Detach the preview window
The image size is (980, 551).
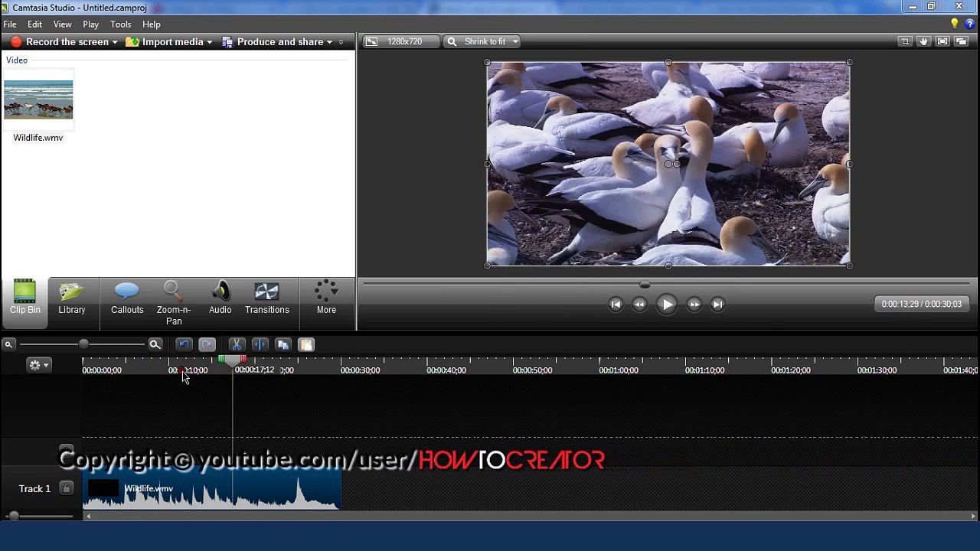[962, 41]
